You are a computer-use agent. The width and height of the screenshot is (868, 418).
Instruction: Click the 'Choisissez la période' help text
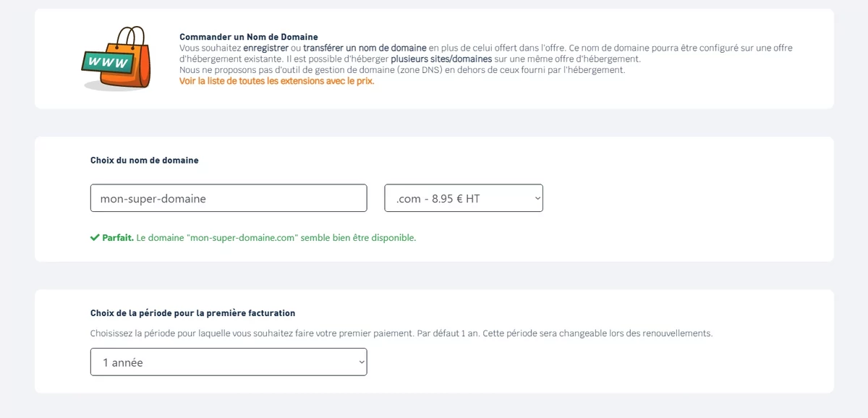(401, 333)
